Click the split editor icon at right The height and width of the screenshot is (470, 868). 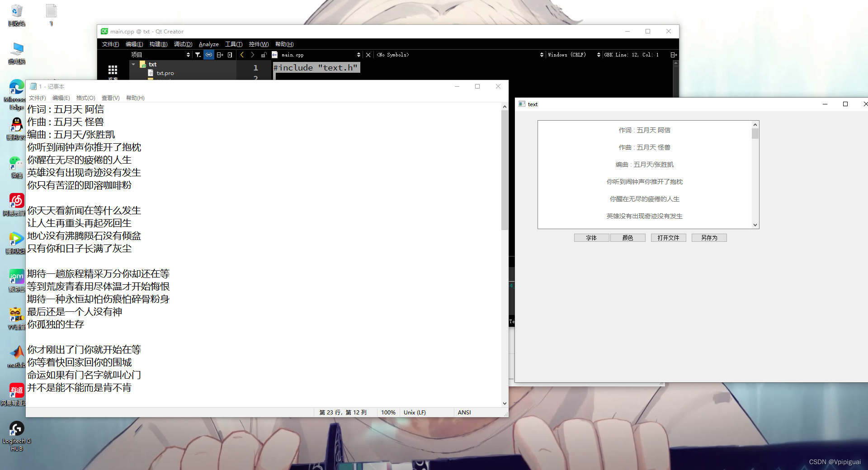click(674, 55)
